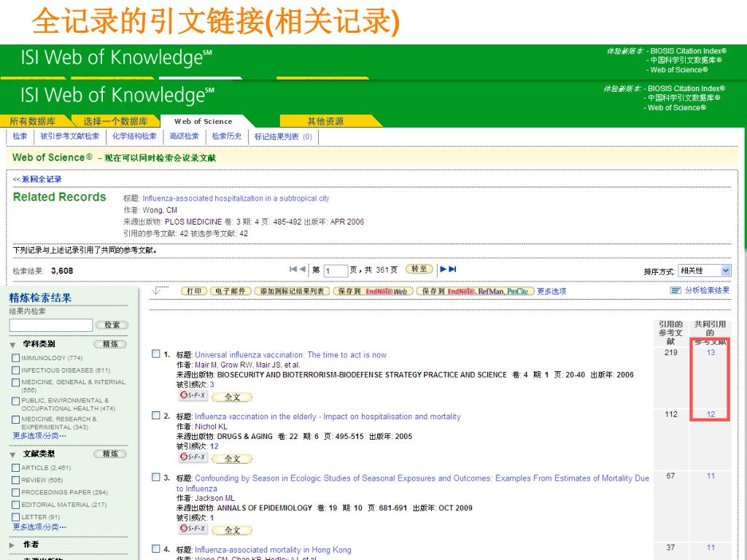Check the PROCEEDINGS PAPER (294) document type
The image size is (747, 560).
click(x=16, y=492)
